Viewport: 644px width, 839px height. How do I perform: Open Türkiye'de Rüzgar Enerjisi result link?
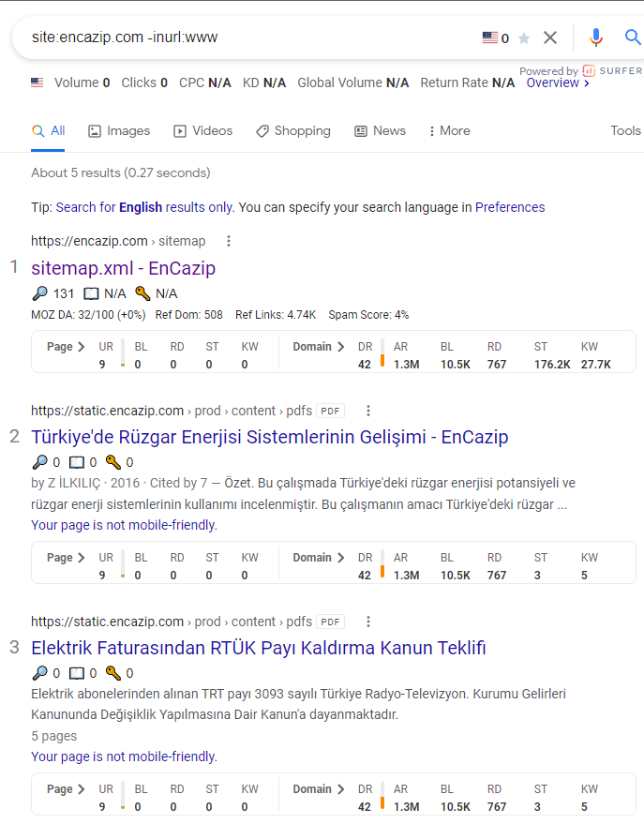pos(270,437)
